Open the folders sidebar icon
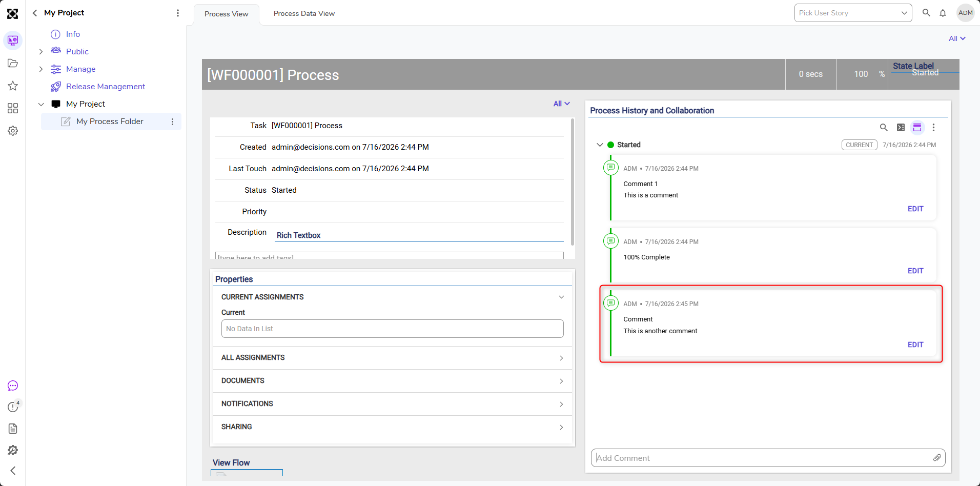This screenshot has height=486, width=980. coord(13,63)
